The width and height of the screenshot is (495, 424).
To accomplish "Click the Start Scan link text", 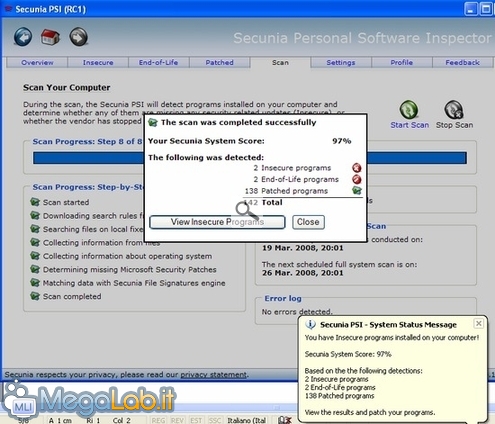I will [x=410, y=125].
